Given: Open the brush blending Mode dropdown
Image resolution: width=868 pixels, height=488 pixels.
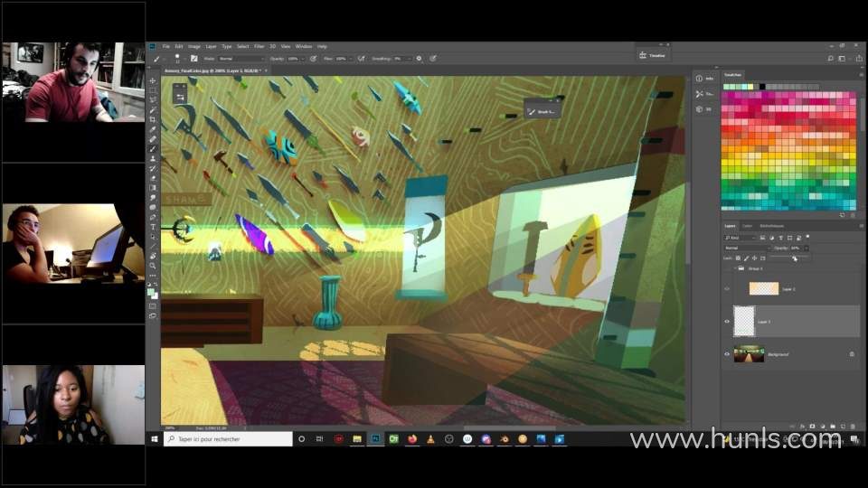Looking at the screenshot, I should [242, 59].
